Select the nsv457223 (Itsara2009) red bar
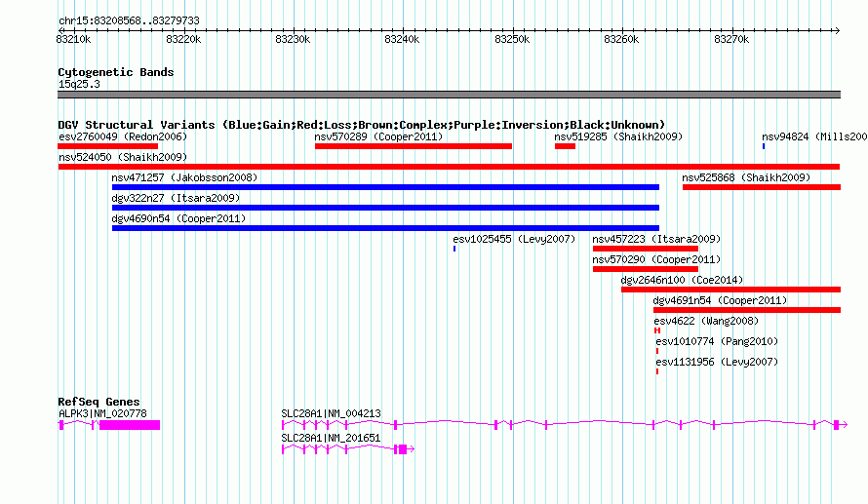 pos(646,249)
